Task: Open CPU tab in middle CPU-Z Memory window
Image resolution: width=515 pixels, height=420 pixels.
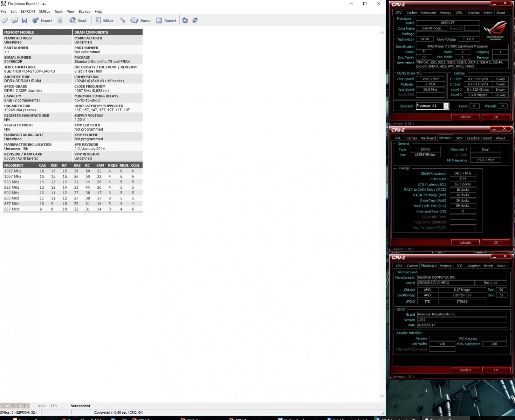Action: pyautogui.click(x=398, y=138)
